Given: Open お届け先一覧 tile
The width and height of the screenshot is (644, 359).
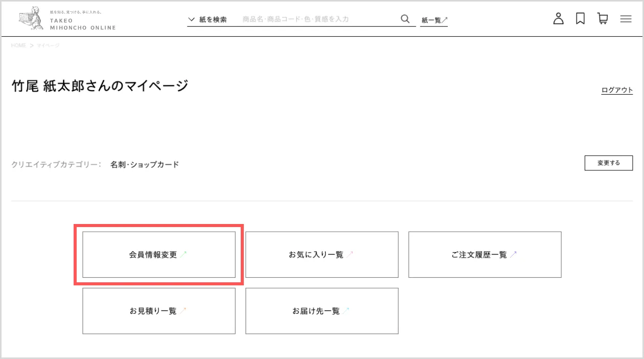Looking at the screenshot, I should (321, 311).
